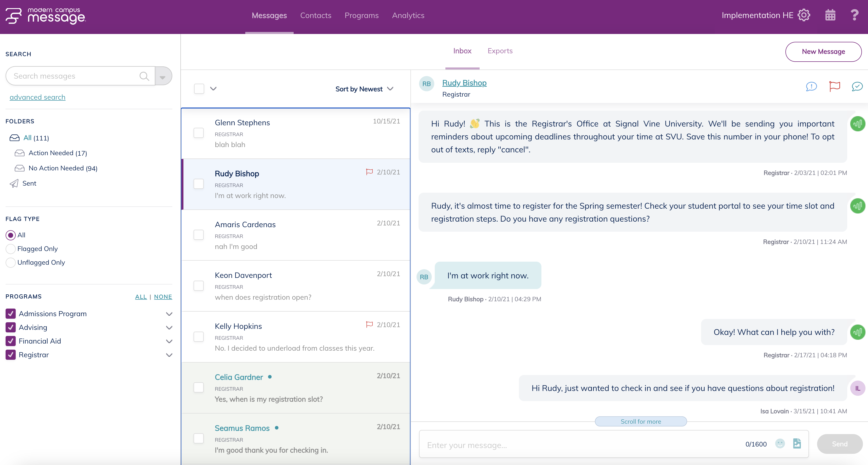Viewport: 868px width, 465px height.
Task: Open the bulk select dropdown above message list
Action: pos(213,88)
